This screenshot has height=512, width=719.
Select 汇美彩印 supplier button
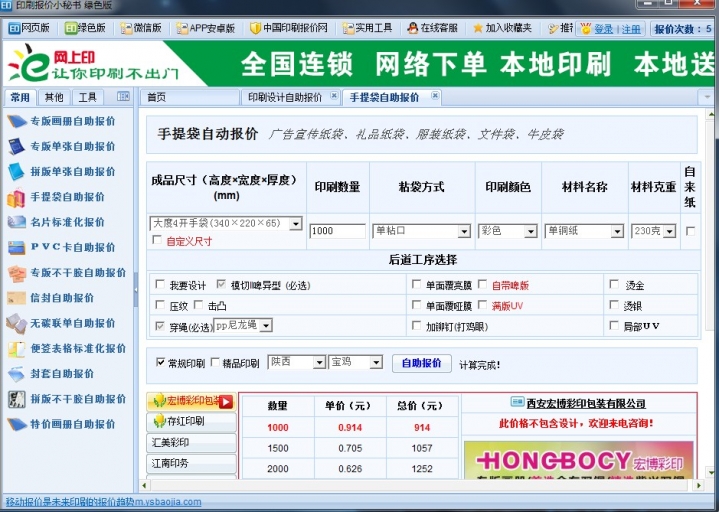191,442
